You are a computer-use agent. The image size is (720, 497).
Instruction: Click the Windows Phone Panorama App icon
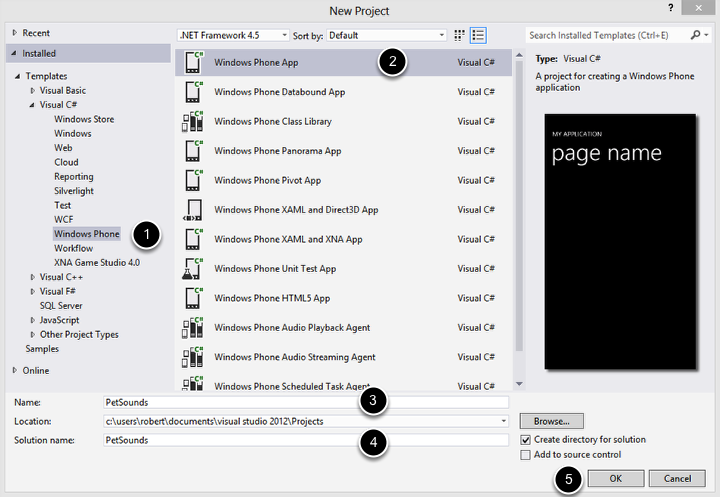[193, 151]
